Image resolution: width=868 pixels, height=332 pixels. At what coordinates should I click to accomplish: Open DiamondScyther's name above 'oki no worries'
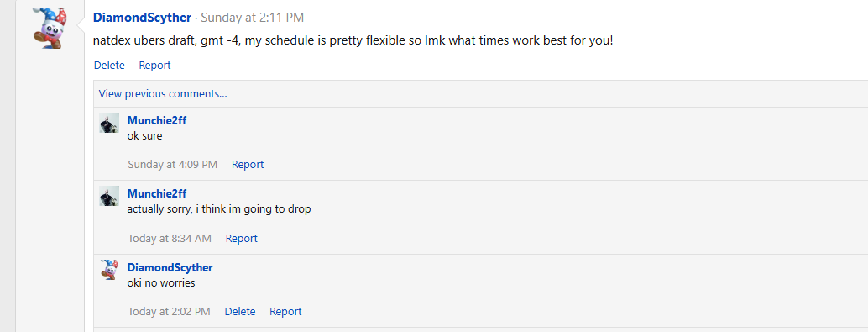(170, 268)
